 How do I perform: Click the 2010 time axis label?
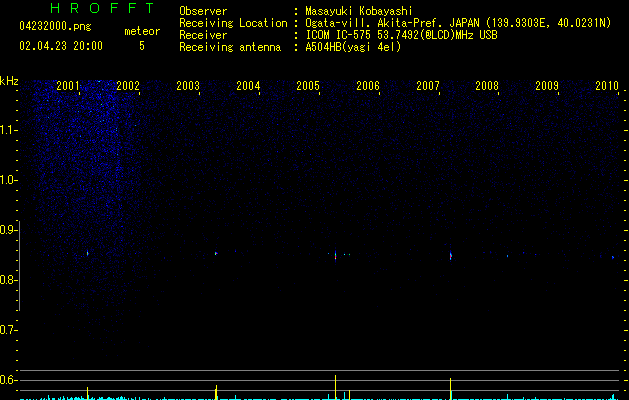(x=607, y=86)
